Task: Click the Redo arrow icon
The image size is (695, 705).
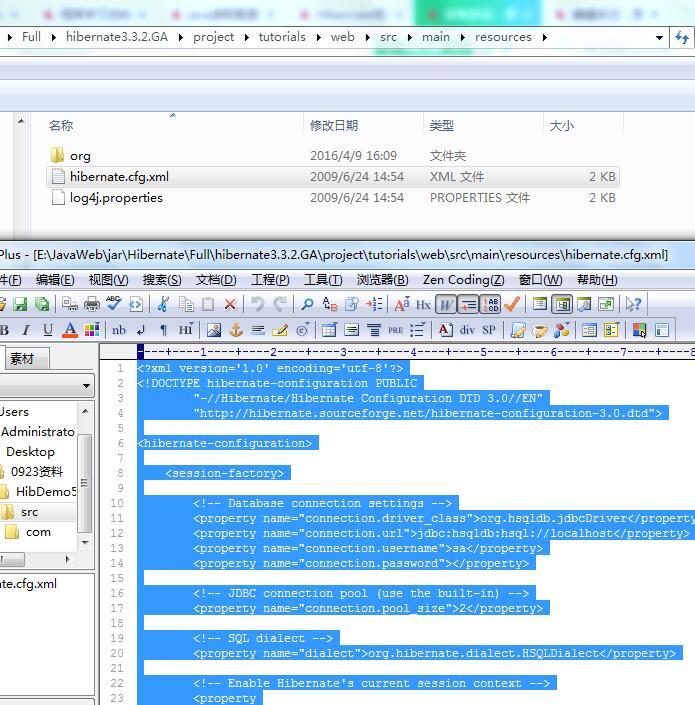Action: pos(280,304)
